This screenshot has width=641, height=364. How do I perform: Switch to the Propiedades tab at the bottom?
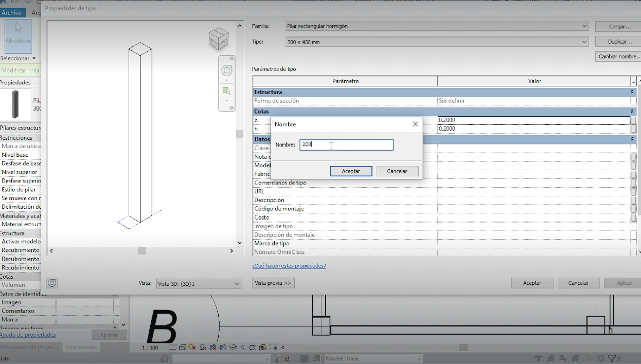tap(81, 348)
